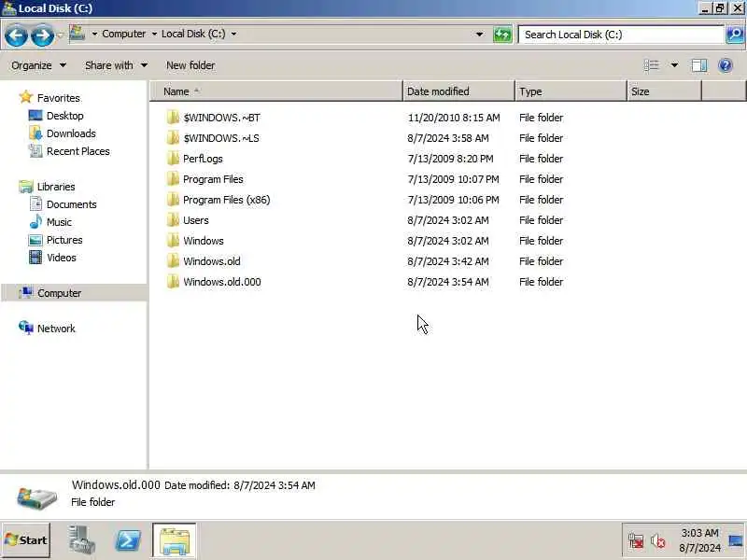This screenshot has height=560, width=747.
Task: Select Network in the navigation pane
Action: click(56, 329)
